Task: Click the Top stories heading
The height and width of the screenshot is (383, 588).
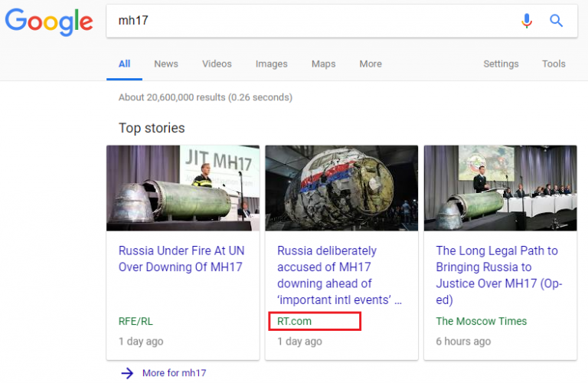Action: (x=152, y=128)
